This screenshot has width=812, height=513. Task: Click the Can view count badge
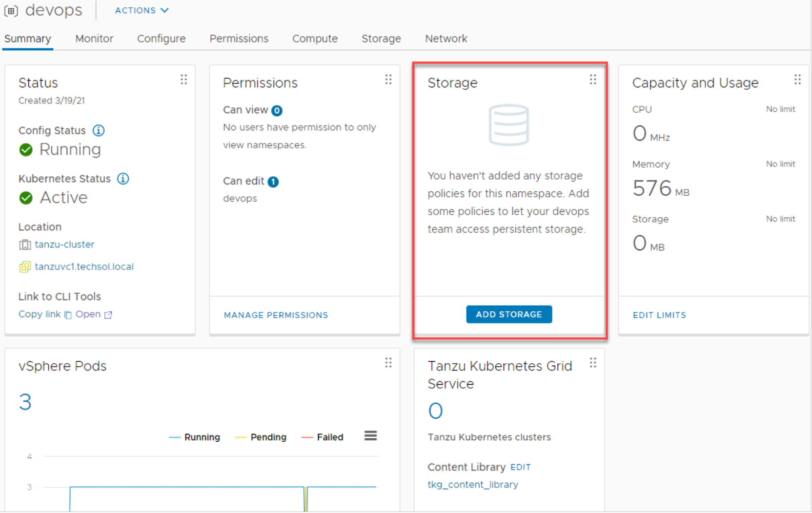(277, 110)
